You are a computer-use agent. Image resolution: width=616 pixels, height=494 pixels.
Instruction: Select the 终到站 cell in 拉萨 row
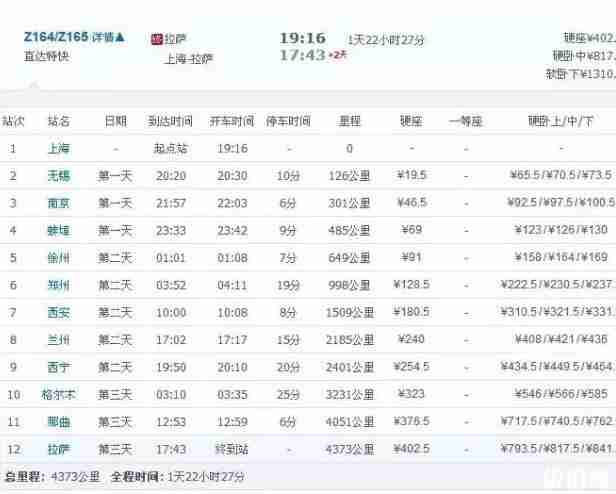click(232, 449)
